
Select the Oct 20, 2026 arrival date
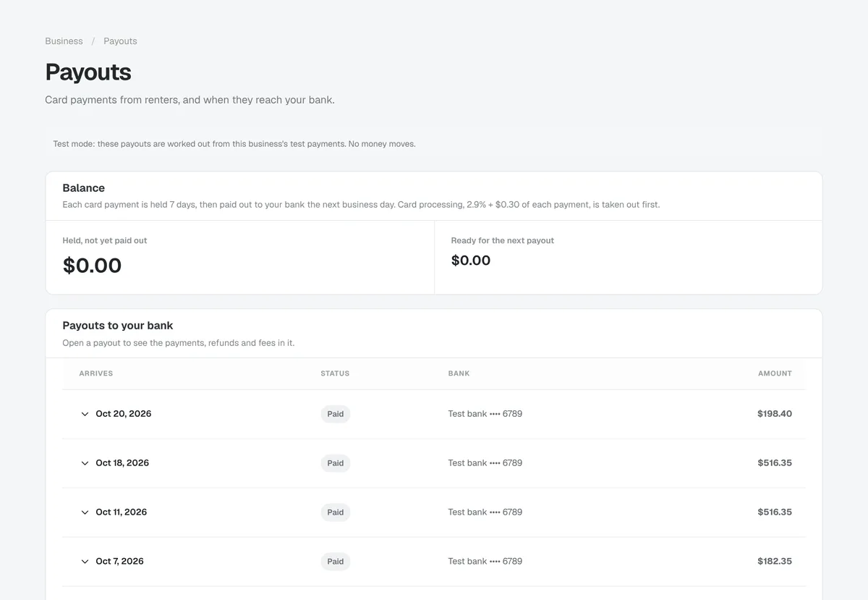[124, 414]
